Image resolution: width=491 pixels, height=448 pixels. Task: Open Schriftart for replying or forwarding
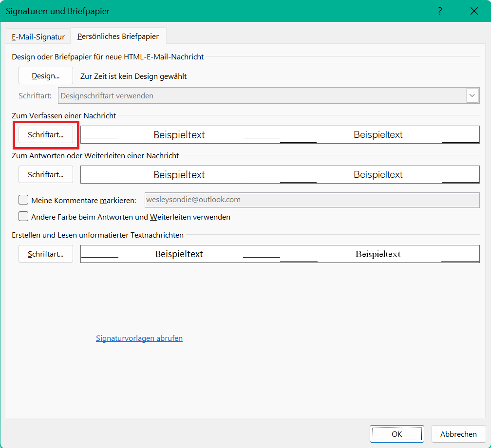(46, 174)
